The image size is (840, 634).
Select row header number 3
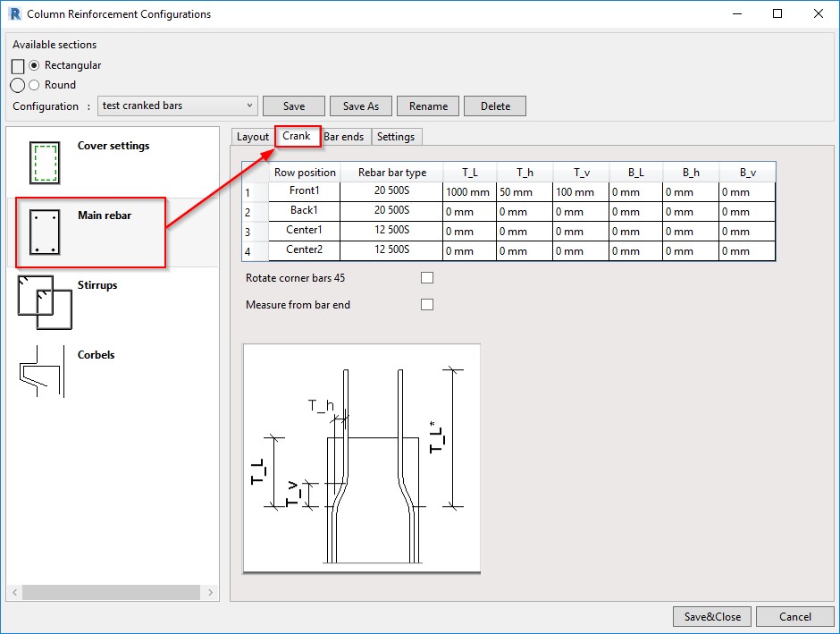pyautogui.click(x=255, y=232)
